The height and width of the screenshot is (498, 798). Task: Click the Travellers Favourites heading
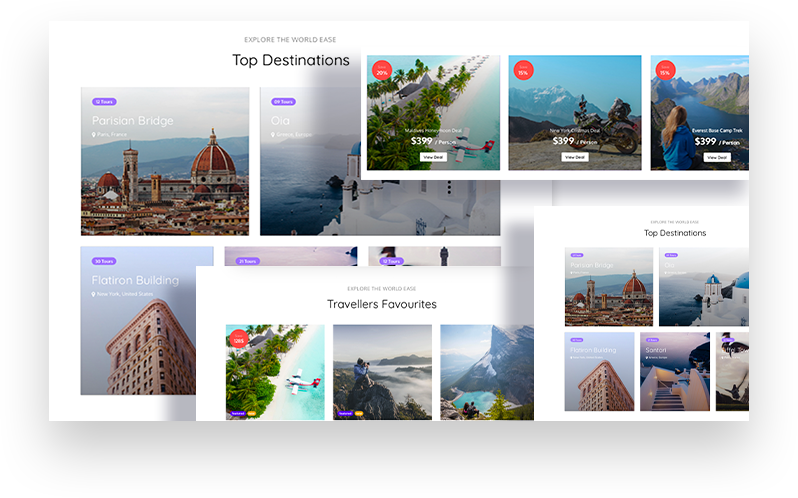pyautogui.click(x=381, y=304)
